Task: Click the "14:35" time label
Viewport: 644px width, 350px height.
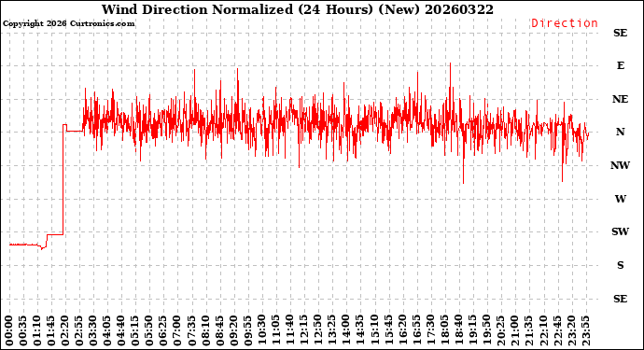Action: coord(360,330)
